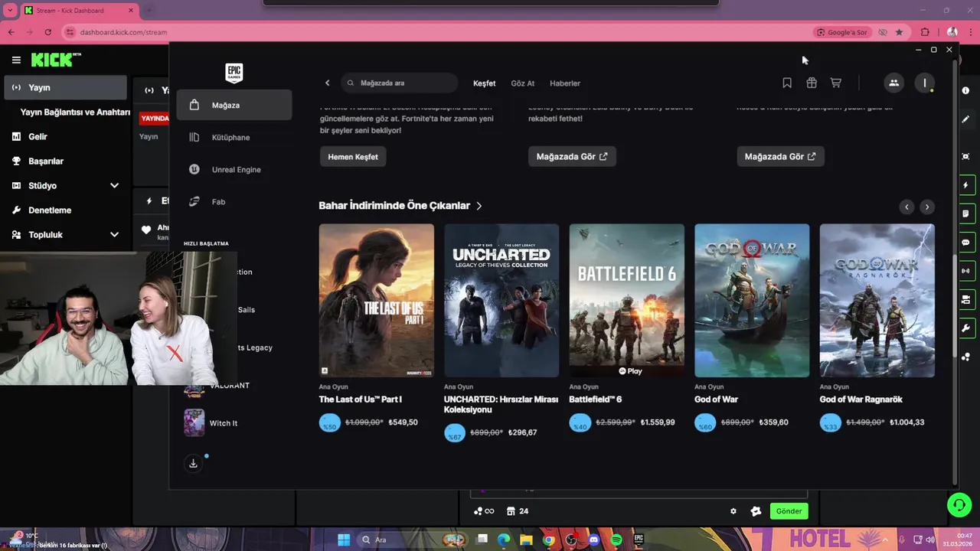980x551 pixels.
Task: Open Bahar İndiriminde Öne Çıkanlar chevron
Action: pyautogui.click(x=479, y=206)
